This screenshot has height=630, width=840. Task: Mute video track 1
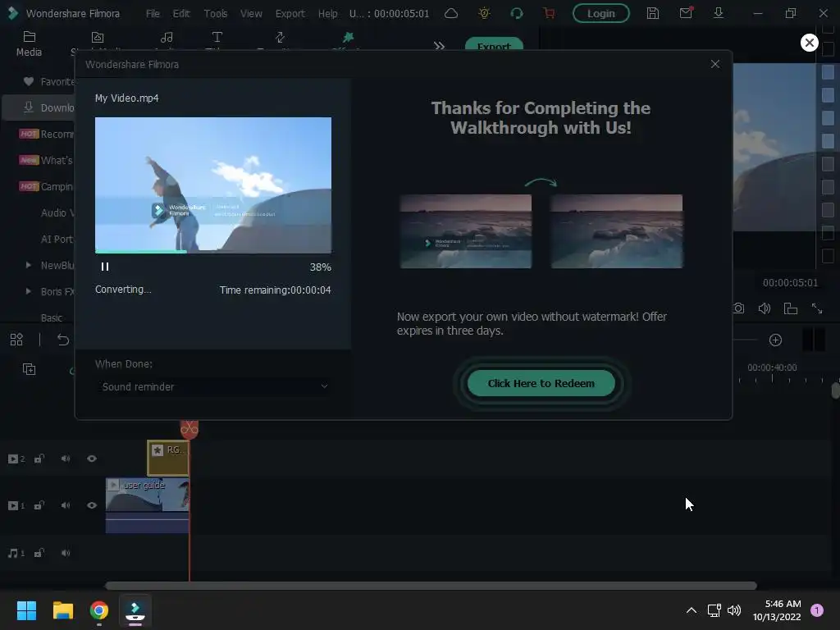[x=66, y=505]
